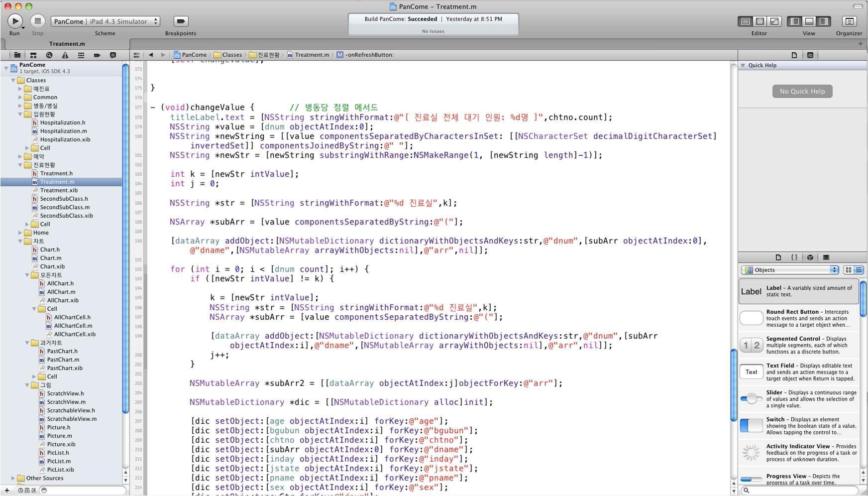Open the Objects library filter dropdown
The height and width of the screenshot is (496, 868).
click(790, 270)
